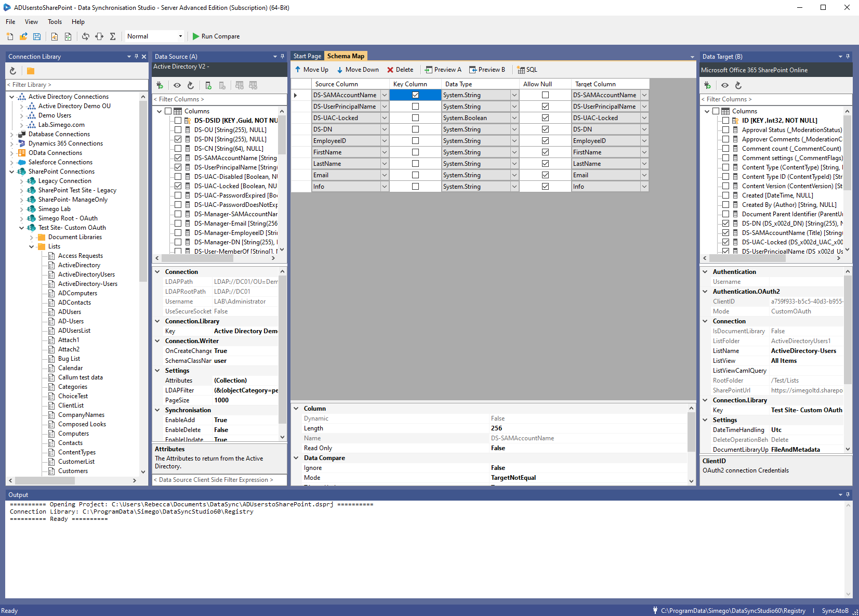
Task: Pin the Output panel
Action: (x=848, y=494)
